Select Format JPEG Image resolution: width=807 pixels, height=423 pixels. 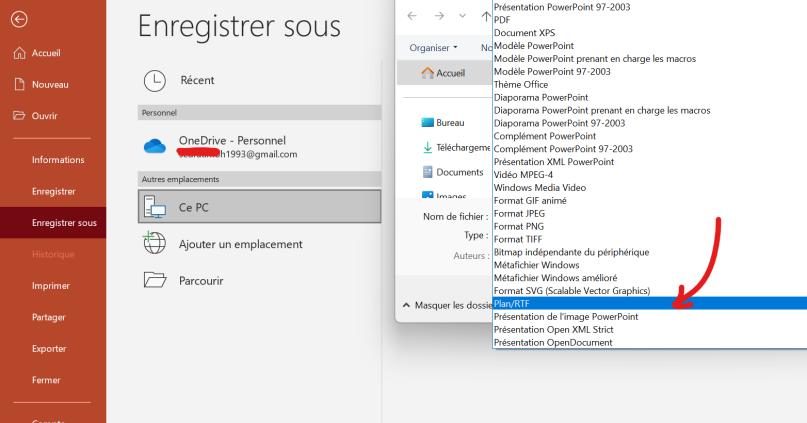519,213
